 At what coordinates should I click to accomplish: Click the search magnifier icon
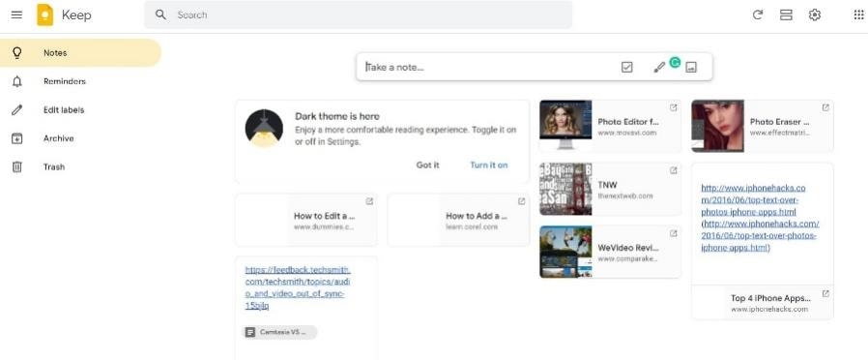pyautogui.click(x=160, y=15)
